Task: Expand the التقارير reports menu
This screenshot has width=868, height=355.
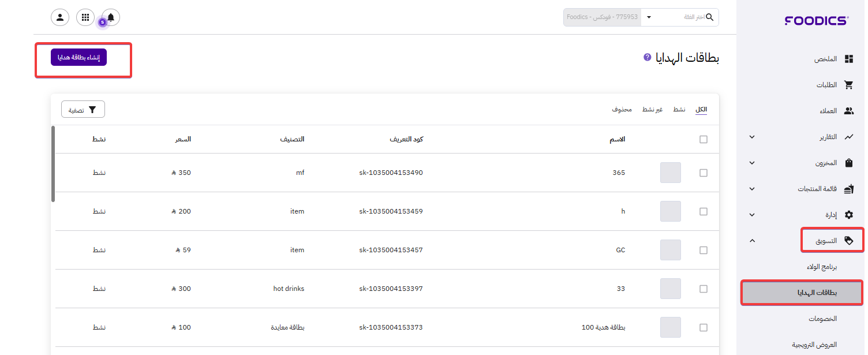Action: (751, 137)
